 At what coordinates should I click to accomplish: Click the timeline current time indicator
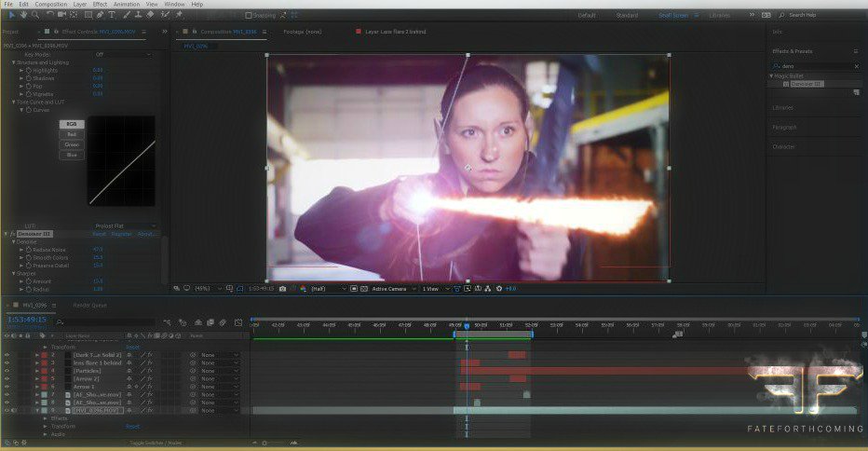(467, 326)
